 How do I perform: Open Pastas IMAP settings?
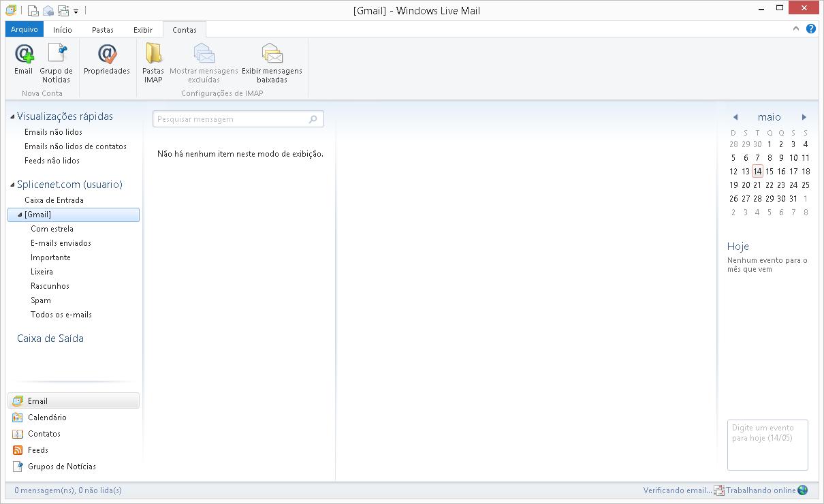153,63
